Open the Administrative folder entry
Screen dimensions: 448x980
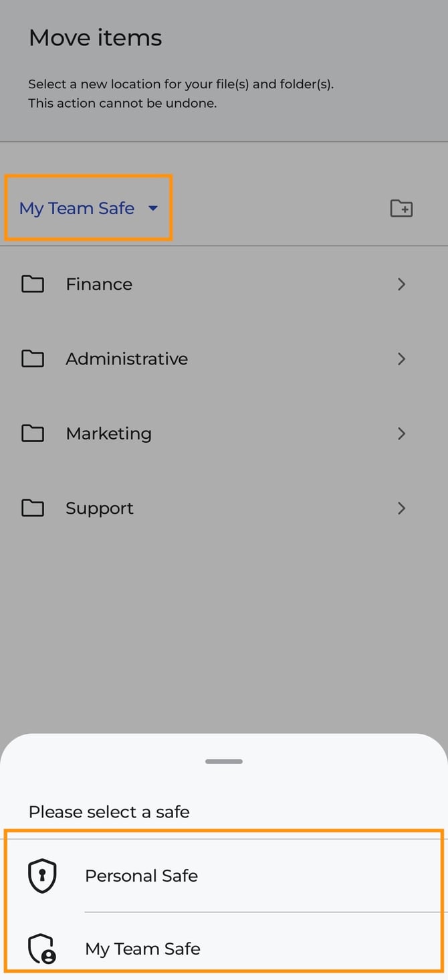point(126,359)
